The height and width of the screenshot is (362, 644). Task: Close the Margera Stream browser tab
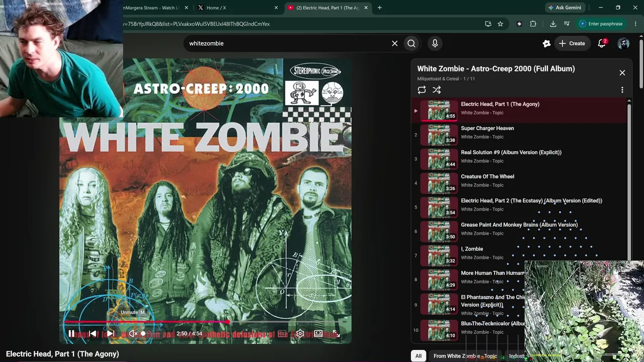[187, 8]
